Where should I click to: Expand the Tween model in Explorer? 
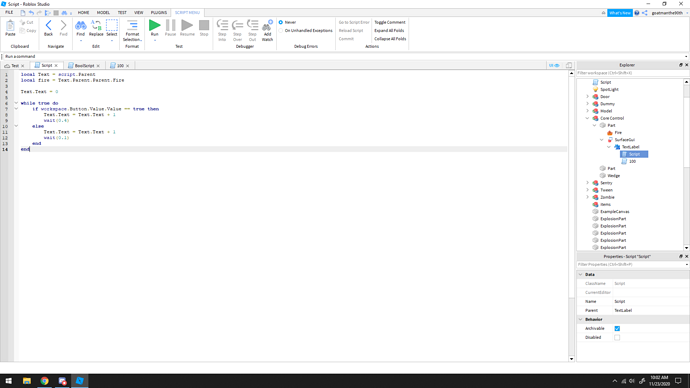[x=587, y=190]
